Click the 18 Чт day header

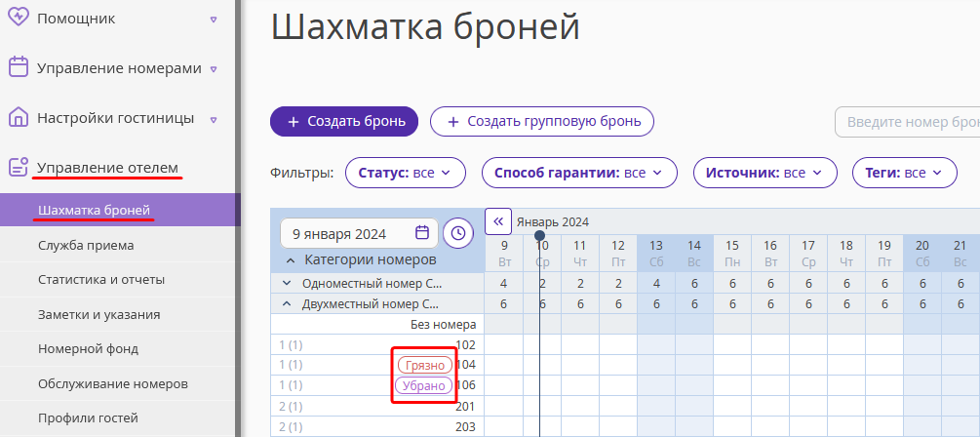point(846,254)
